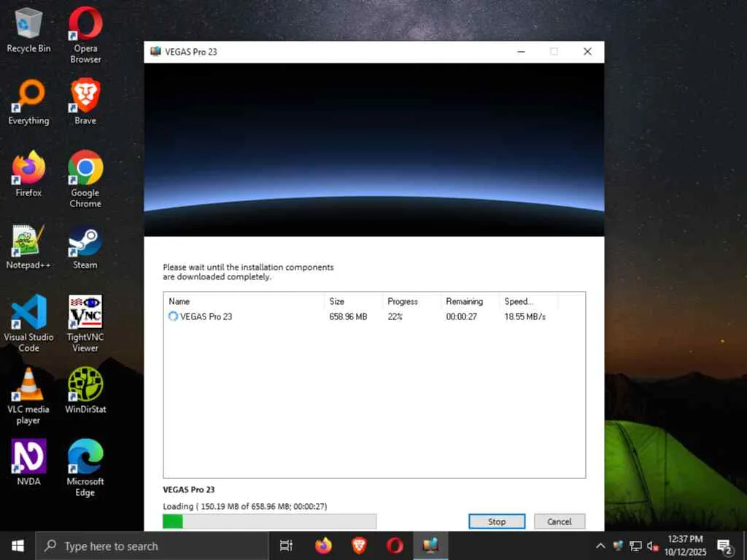Click the VEGAS installer taskbar icon
This screenshot has width=747, height=560.
coord(430,545)
